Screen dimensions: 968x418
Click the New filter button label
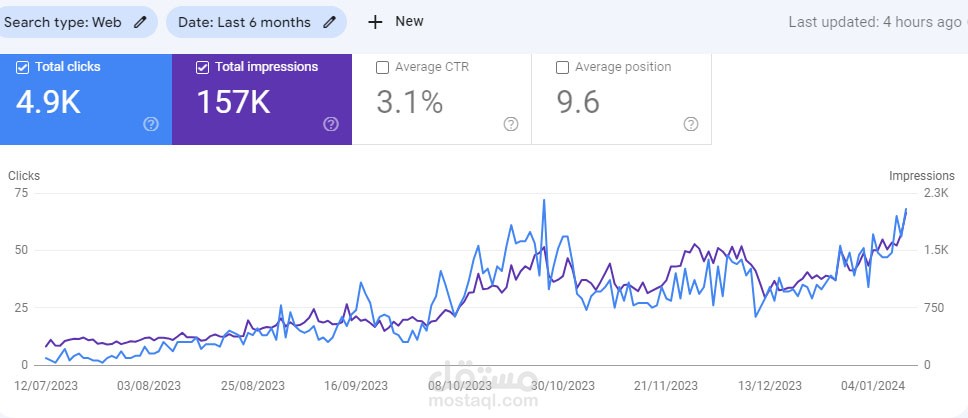pos(409,21)
